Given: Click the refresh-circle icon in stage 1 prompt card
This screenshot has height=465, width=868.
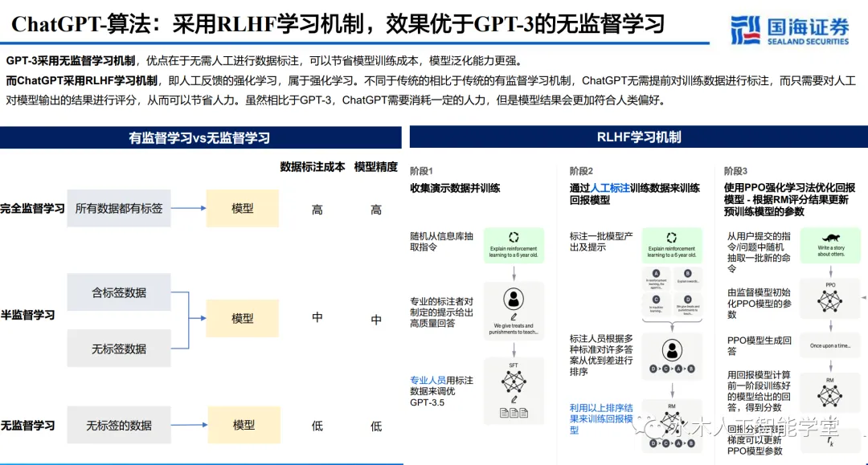Looking at the screenshot, I should pyautogui.click(x=514, y=237).
